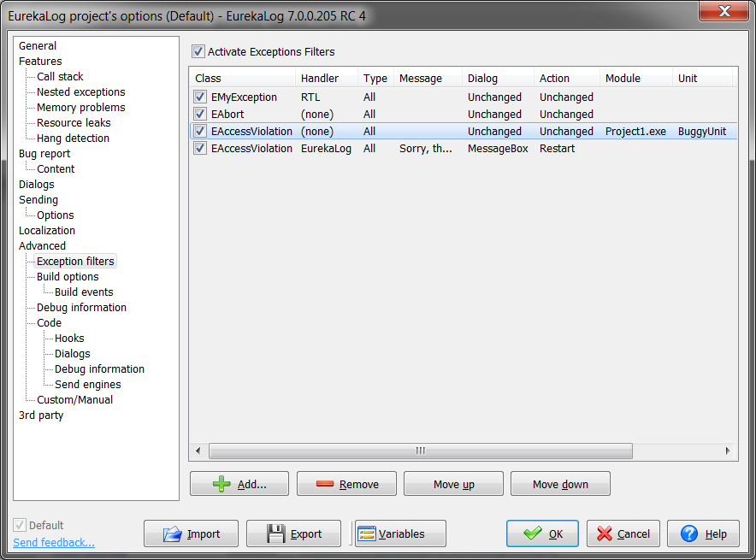Open the 3rd party settings page

(x=41, y=415)
